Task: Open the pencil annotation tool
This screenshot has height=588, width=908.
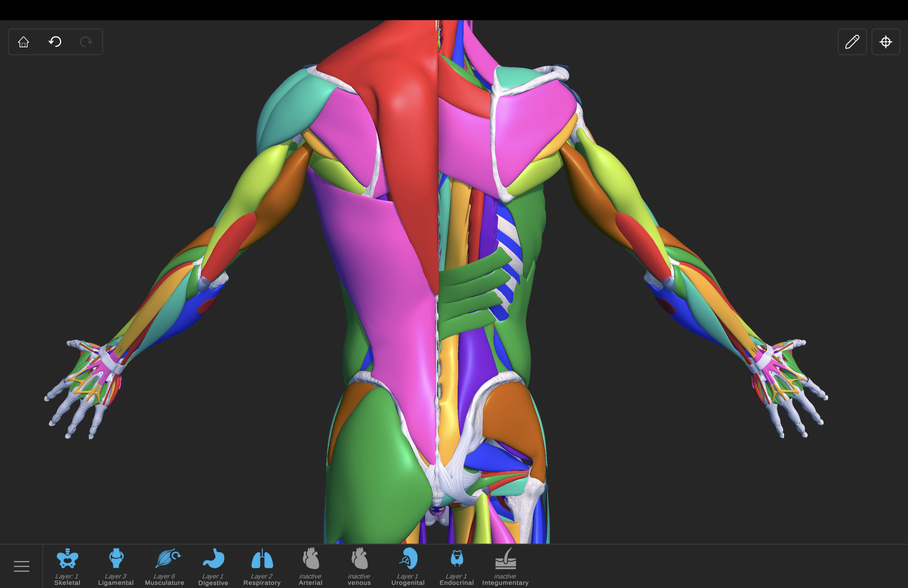Action: (852, 42)
